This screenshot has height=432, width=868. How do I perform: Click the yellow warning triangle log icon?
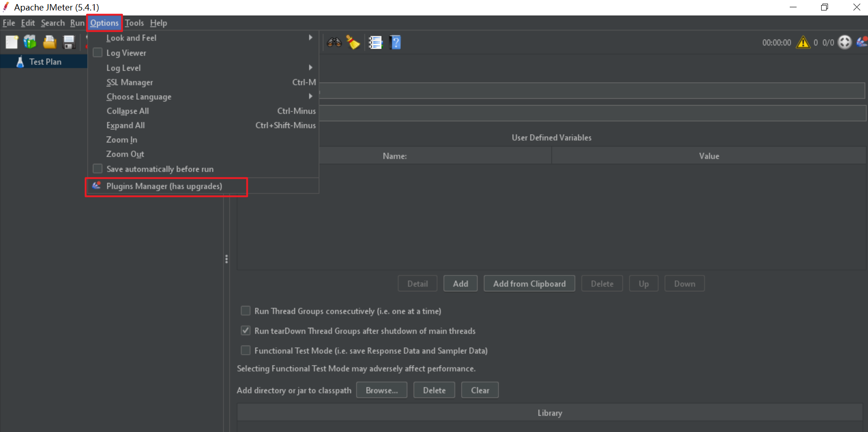point(803,42)
